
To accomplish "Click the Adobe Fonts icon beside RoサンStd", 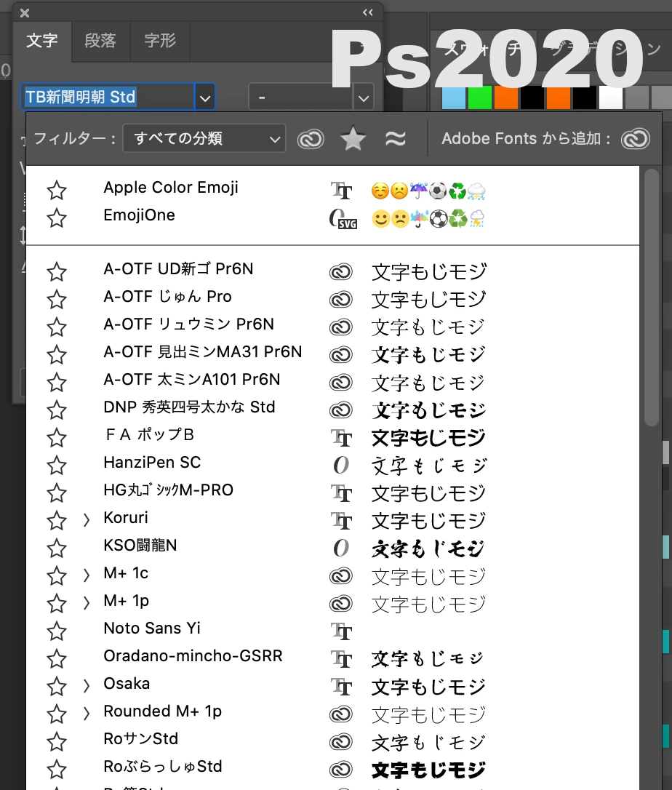I will [x=341, y=742].
